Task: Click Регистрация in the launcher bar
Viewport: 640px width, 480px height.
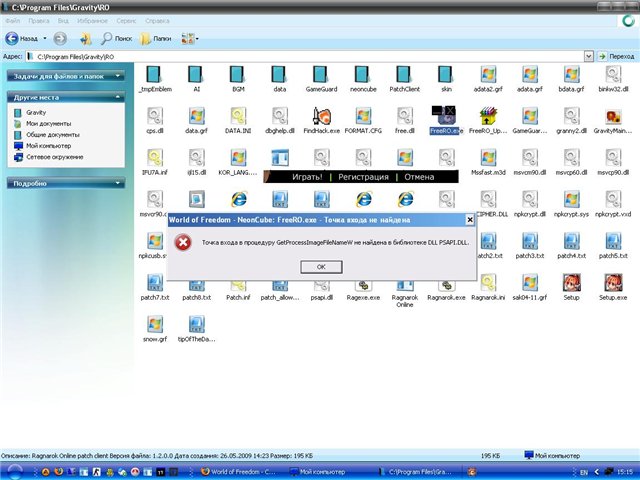Action: tap(363, 177)
